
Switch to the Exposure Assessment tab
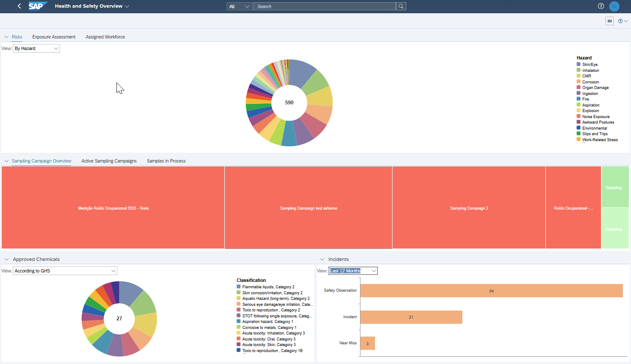[x=54, y=37]
